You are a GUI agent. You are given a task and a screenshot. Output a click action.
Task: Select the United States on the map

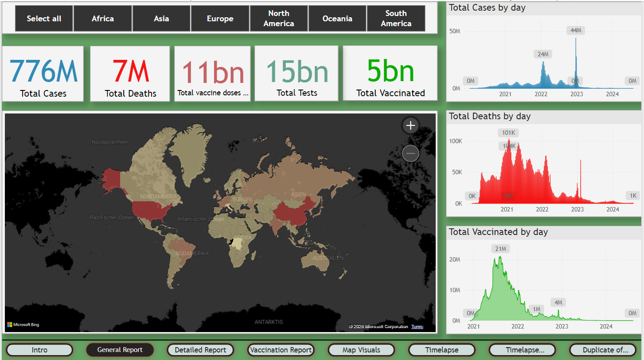tap(150, 211)
